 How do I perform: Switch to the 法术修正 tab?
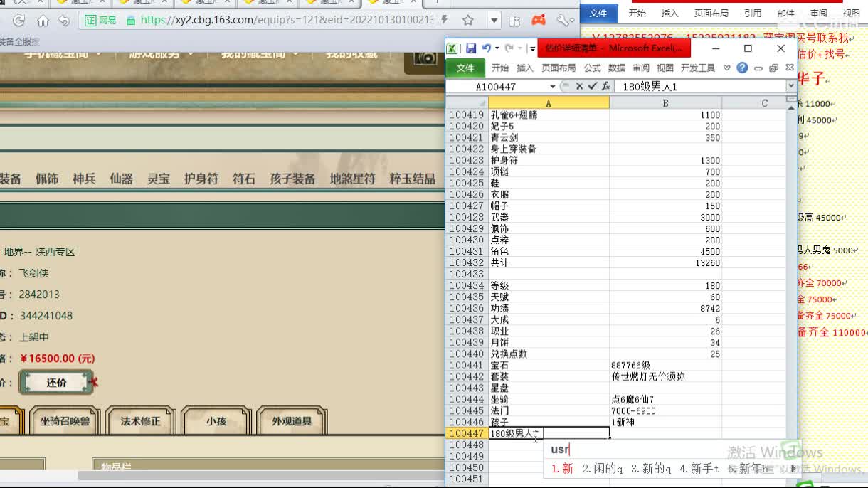[140, 421]
